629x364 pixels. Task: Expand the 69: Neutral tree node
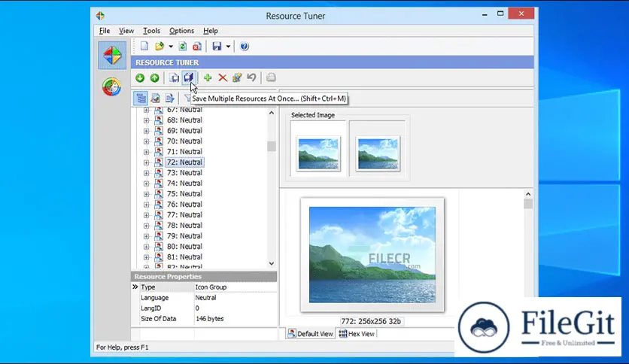(x=147, y=131)
